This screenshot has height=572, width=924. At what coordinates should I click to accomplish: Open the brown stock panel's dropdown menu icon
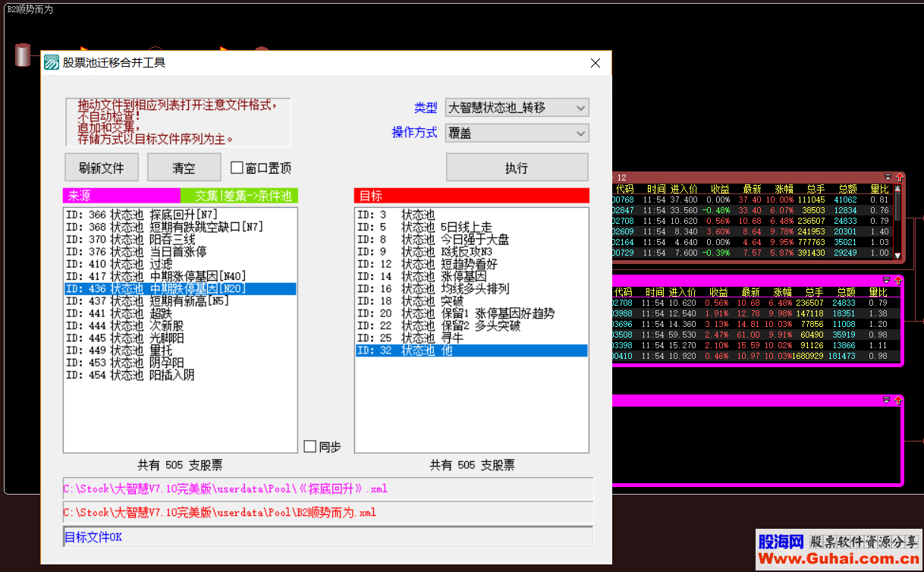pos(888,177)
